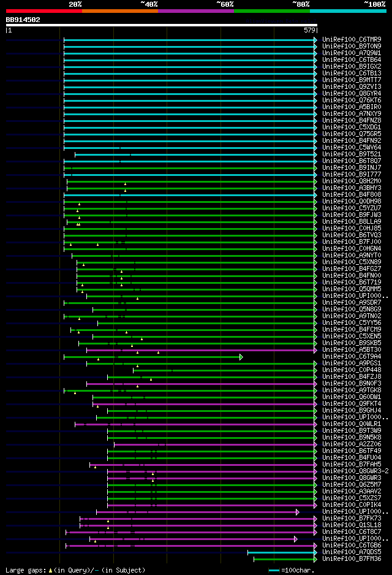This screenshot has width=392, height=575.
Task: Click the white query sequence ruler bar
Action: coord(162,25)
